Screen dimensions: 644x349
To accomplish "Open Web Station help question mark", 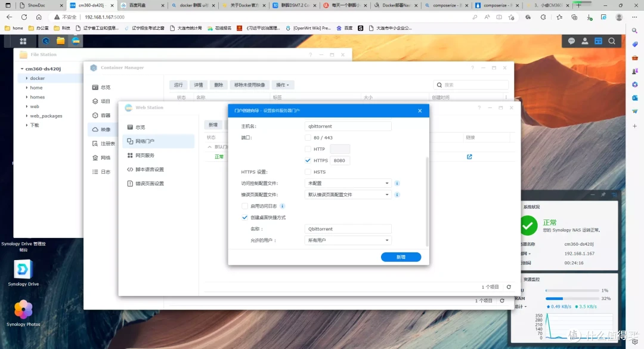I will [479, 108].
